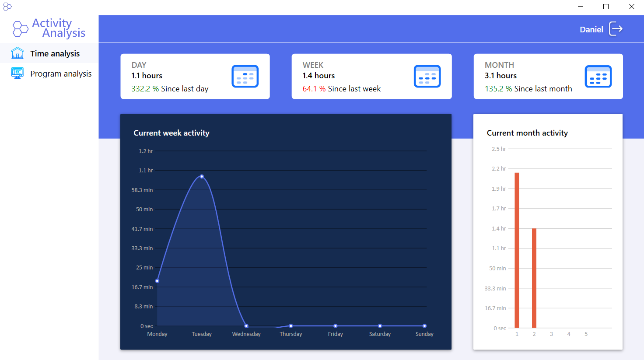The height and width of the screenshot is (360, 644).
Task: Click the 'WEEK' card heading
Action: tap(313, 65)
